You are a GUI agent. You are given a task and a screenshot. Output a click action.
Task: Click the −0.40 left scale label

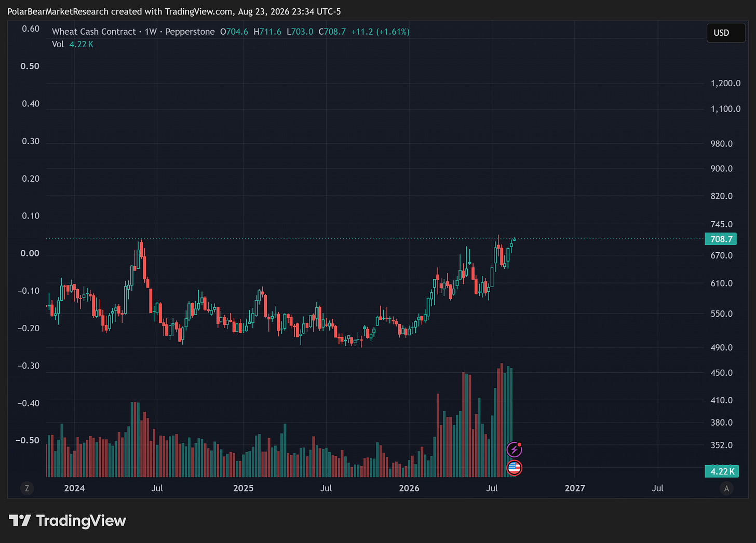29,403
